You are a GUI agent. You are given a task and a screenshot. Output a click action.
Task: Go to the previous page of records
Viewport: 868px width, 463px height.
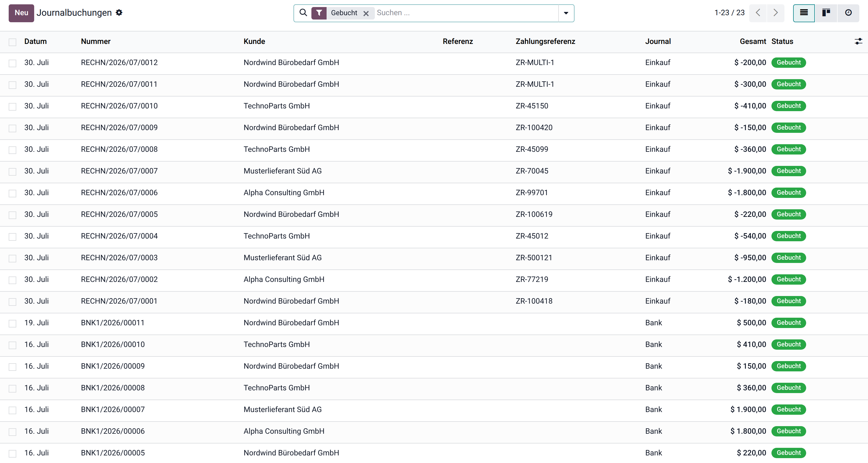click(x=758, y=13)
